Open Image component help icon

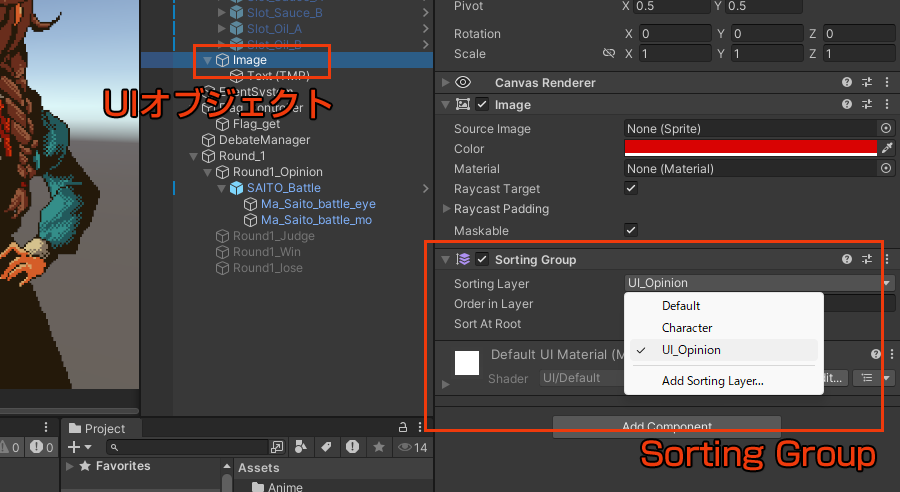pyautogui.click(x=847, y=104)
